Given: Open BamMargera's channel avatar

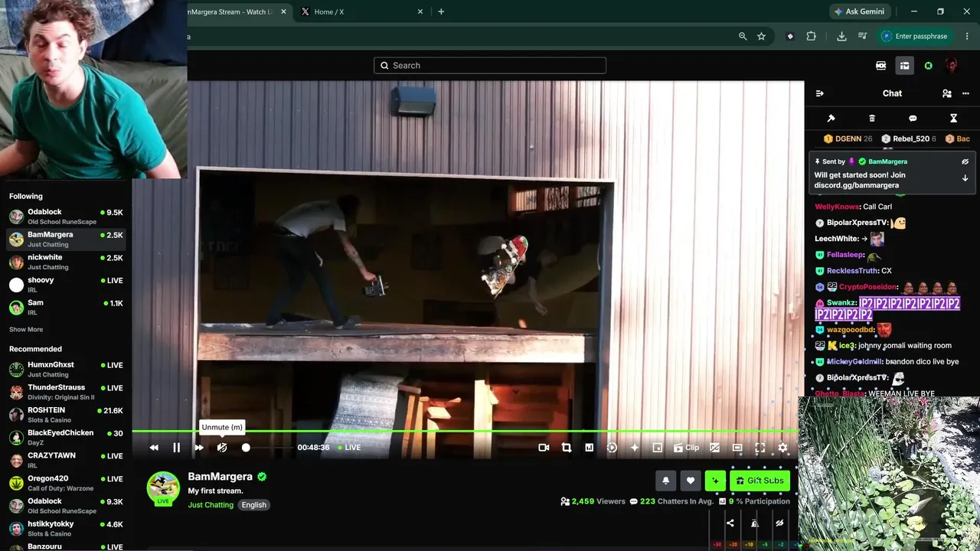Looking at the screenshot, I should [163, 487].
